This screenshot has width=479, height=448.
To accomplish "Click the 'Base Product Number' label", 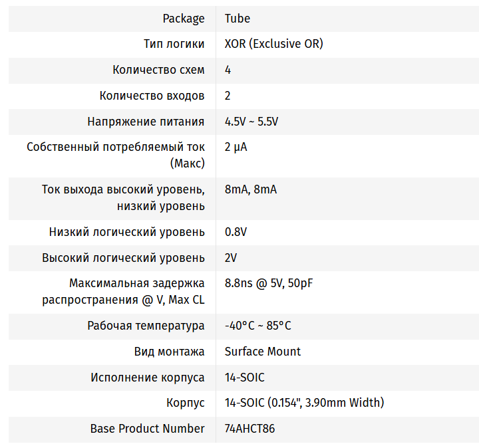I will coord(148,429).
